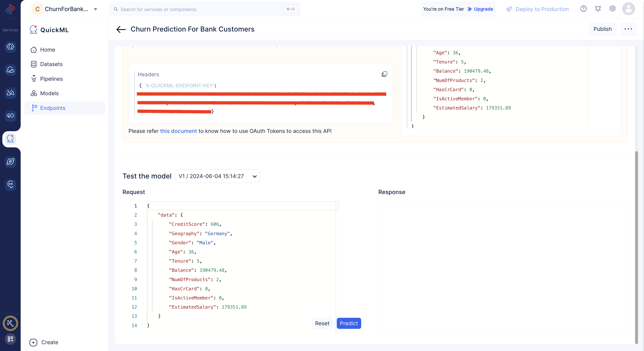The height and width of the screenshot is (351, 644).
Task: Navigate to Pipelines section
Action: (x=52, y=79)
